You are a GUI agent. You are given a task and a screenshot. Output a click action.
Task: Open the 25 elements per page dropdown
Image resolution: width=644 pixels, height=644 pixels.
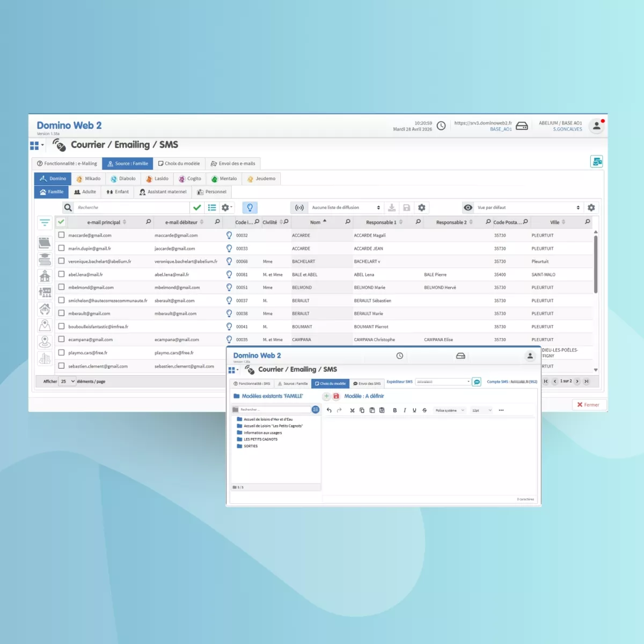[x=67, y=382]
